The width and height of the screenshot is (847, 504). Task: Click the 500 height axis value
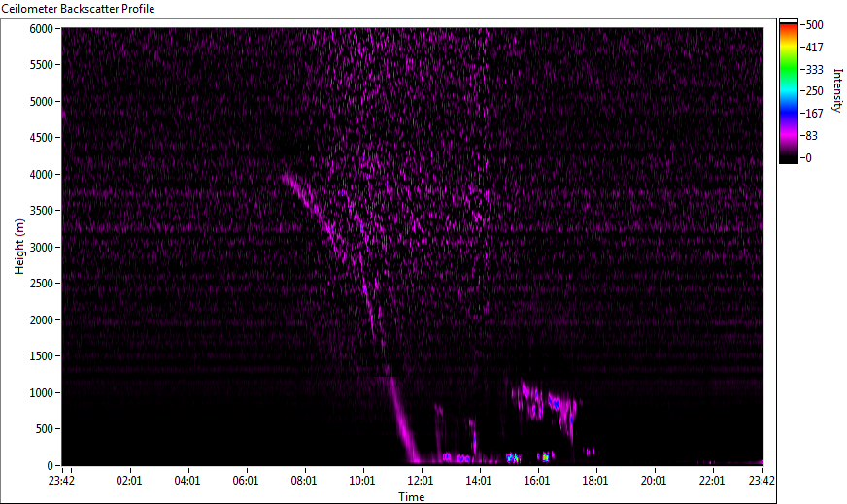pos(45,429)
